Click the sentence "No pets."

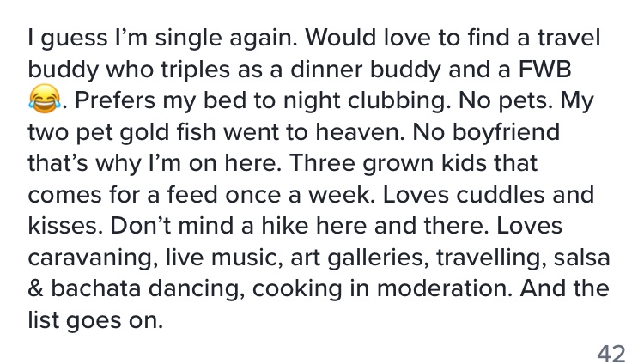pyautogui.click(x=516, y=101)
